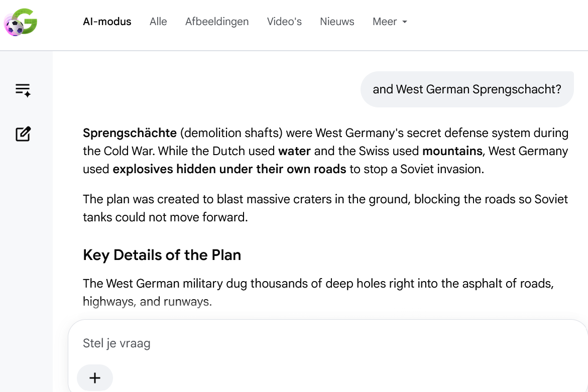The image size is (588, 392).
Task: Click the 'and West German Sprengschacht?' query bubble
Action: point(467,89)
